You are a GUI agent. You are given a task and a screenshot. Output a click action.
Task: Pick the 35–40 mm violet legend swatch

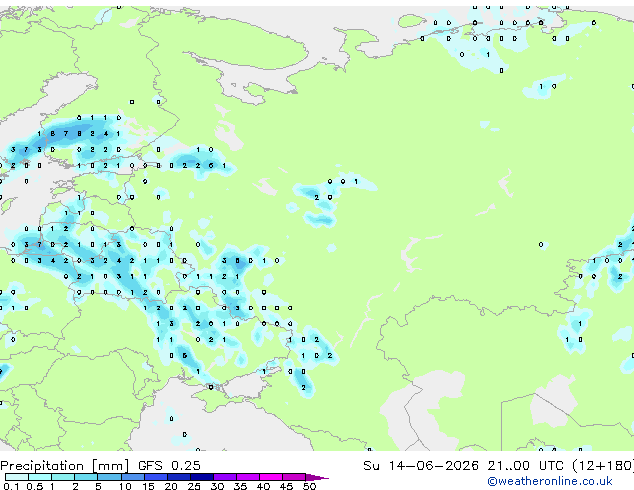247,477
